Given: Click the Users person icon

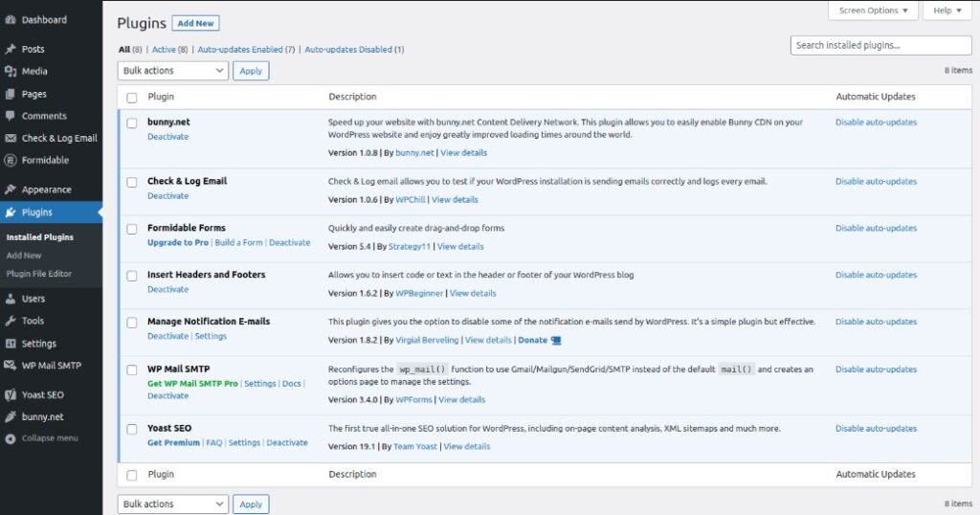Looking at the screenshot, I should click(10, 299).
